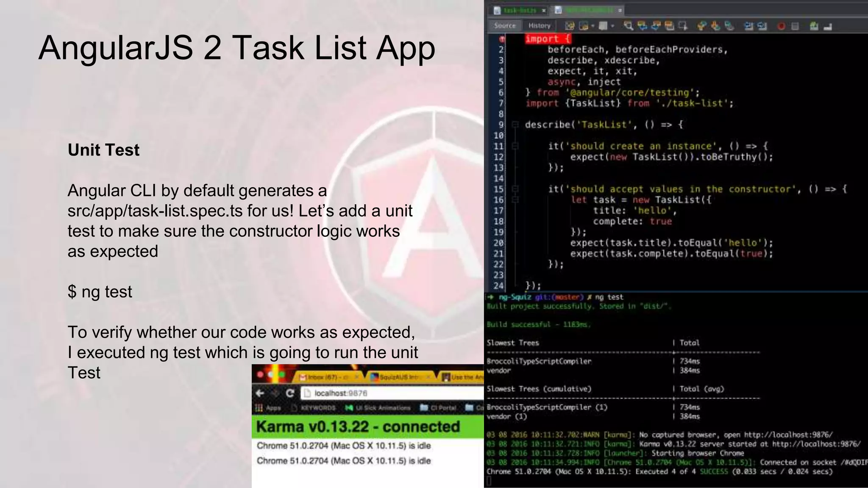The height and width of the screenshot is (488, 868).
Task: Click the browser Reload button
Action: coord(290,393)
